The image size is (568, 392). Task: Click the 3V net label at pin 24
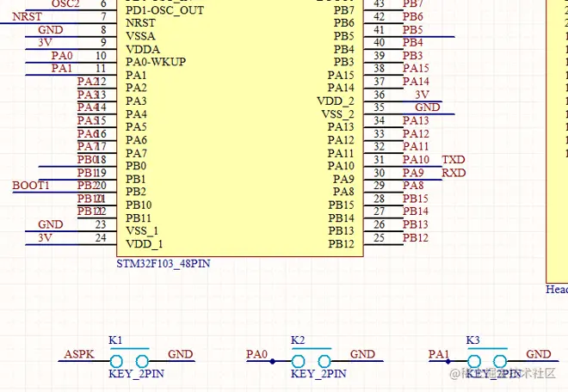(x=46, y=238)
